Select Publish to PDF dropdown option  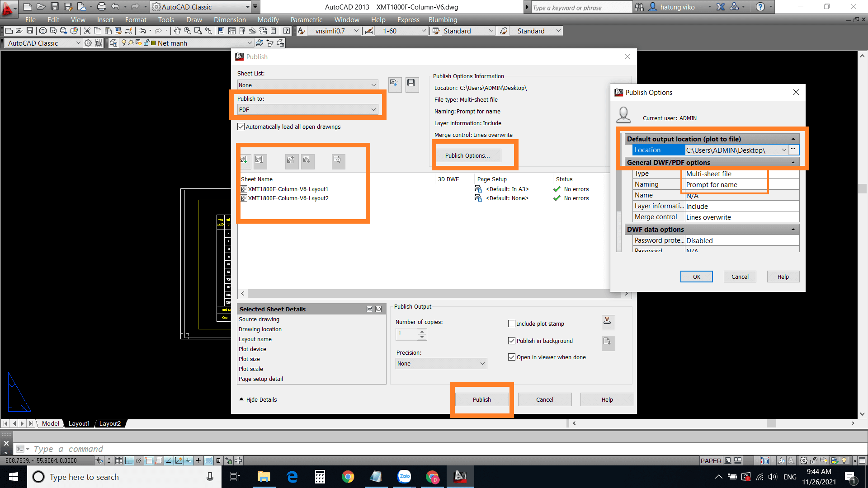coord(307,109)
